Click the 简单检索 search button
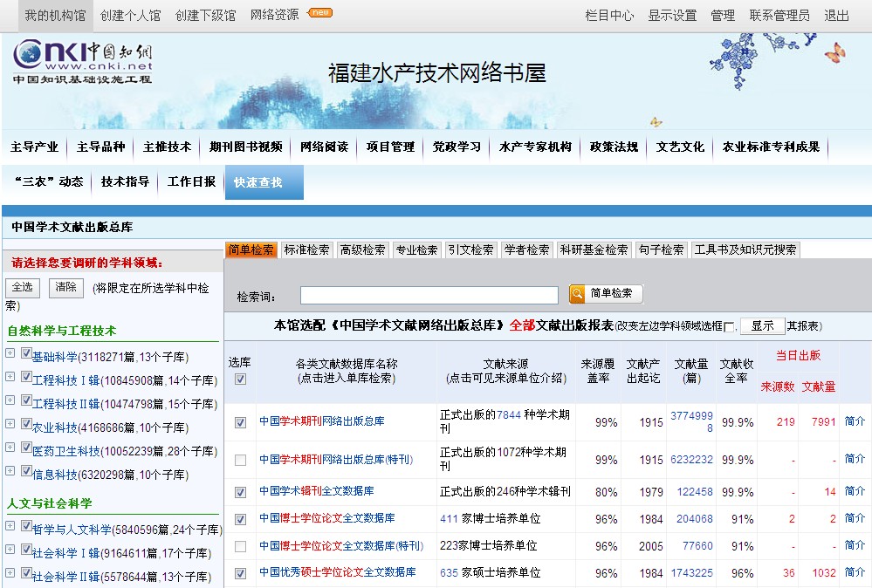Viewport: 872px width, 588px height. [606, 293]
